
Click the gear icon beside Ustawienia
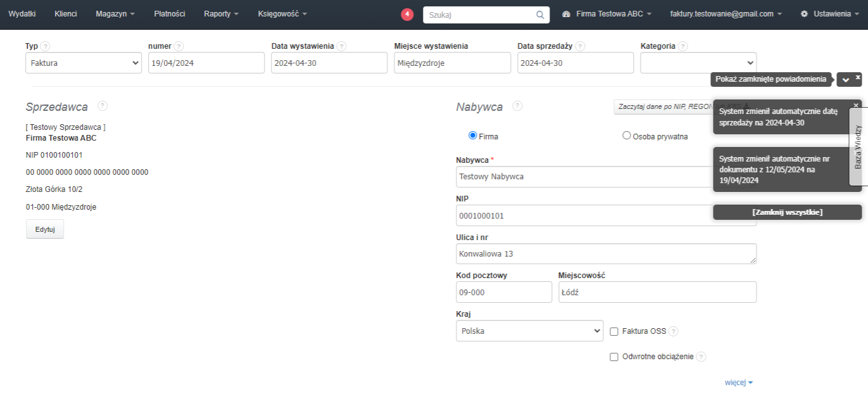point(804,13)
